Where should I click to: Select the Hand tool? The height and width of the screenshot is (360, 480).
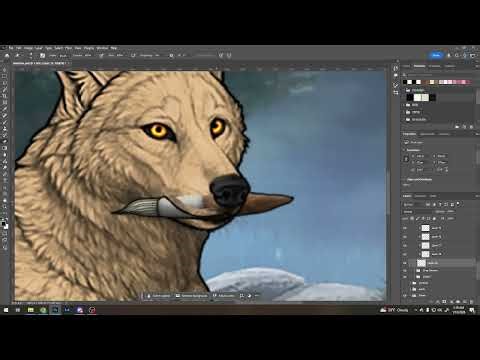(5, 200)
